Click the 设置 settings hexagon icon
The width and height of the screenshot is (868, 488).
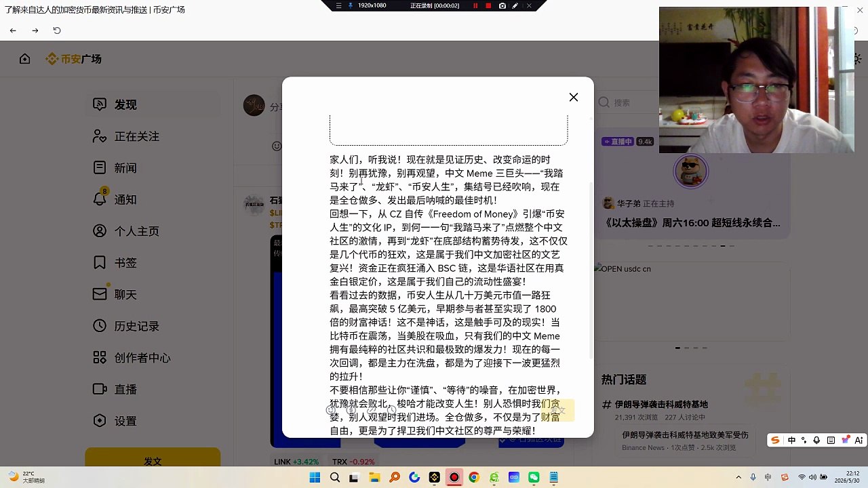pyautogui.click(x=100, y=421)
